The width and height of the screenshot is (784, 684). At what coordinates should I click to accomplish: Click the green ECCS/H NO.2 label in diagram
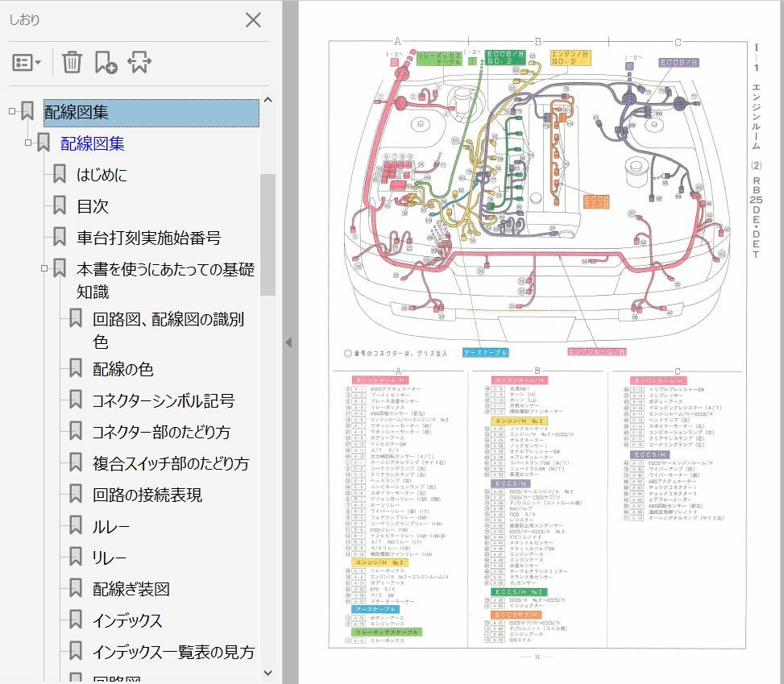click(505, 57)
